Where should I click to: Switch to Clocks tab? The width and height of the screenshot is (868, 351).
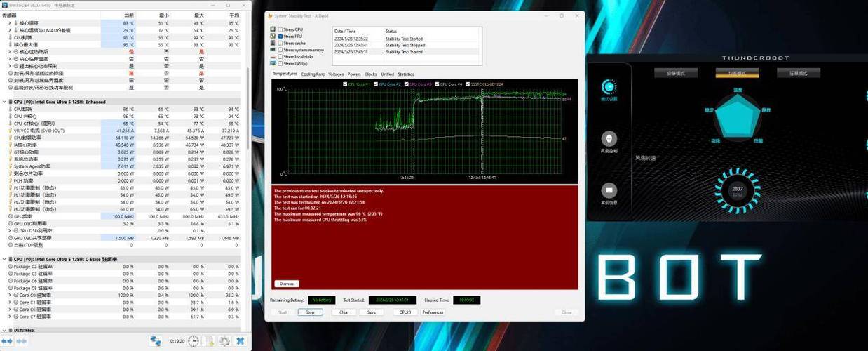(370, 74)
